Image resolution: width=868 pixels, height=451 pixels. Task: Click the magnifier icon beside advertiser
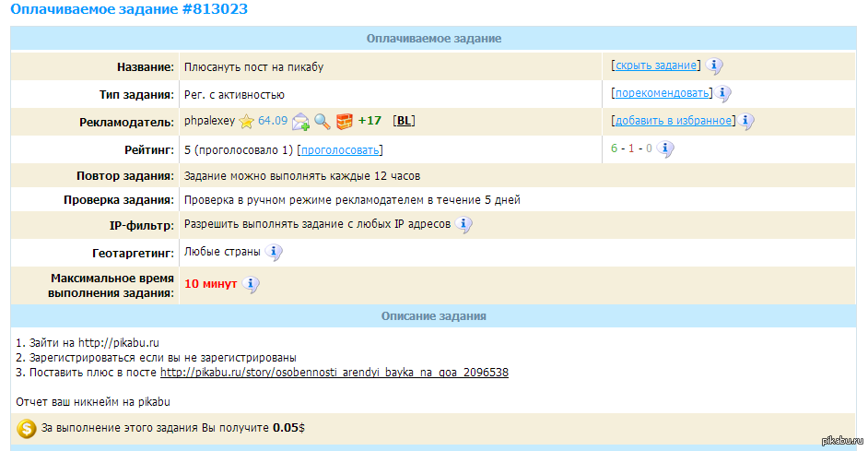[322, 121]
